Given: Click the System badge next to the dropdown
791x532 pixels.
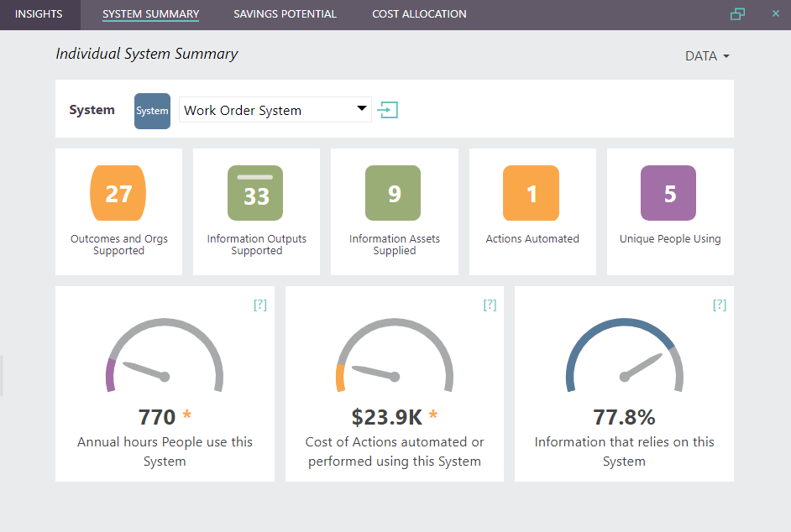Looking at the screenshot, I should tap(152, 110).
